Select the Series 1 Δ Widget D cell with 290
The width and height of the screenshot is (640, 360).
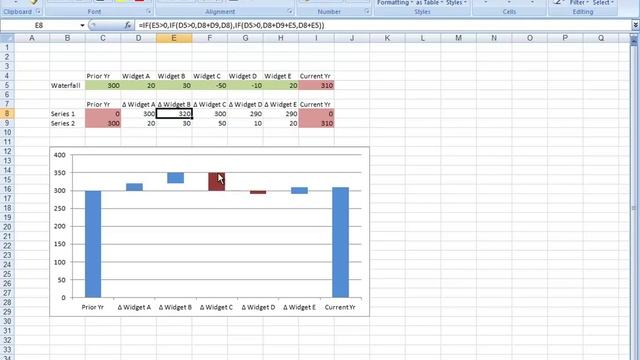(x=245, y=113)
